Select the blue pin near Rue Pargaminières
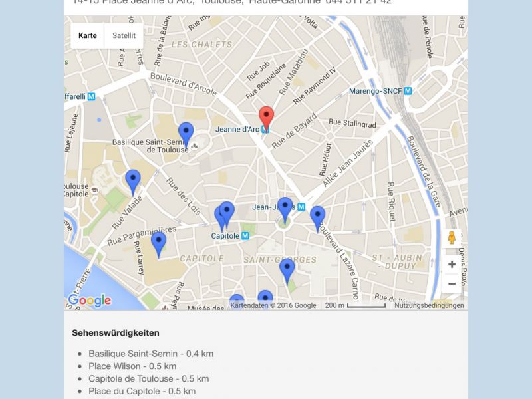 (x=158, y=245)
